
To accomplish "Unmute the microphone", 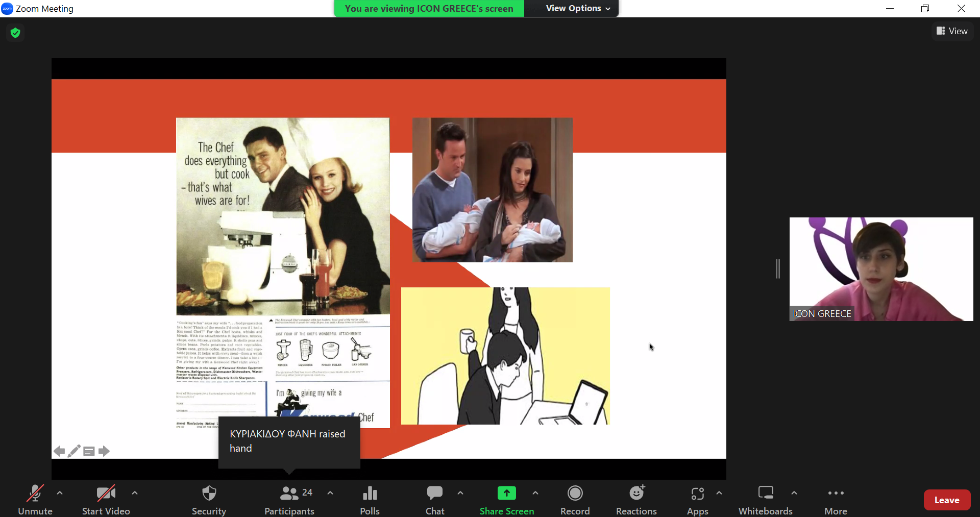I will [35, 500].
